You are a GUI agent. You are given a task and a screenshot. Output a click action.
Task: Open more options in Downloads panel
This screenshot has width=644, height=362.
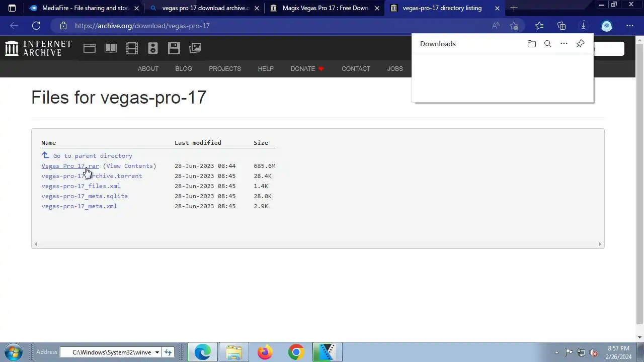pos(564,44)
